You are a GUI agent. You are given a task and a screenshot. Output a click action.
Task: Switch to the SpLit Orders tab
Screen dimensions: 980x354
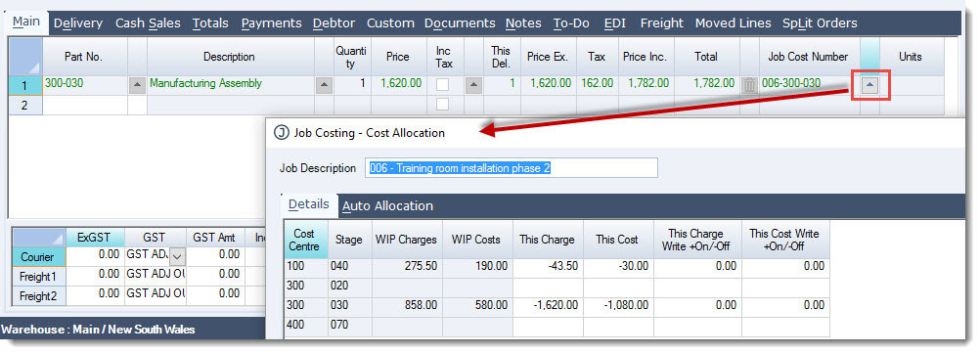[x=820, y=23]
